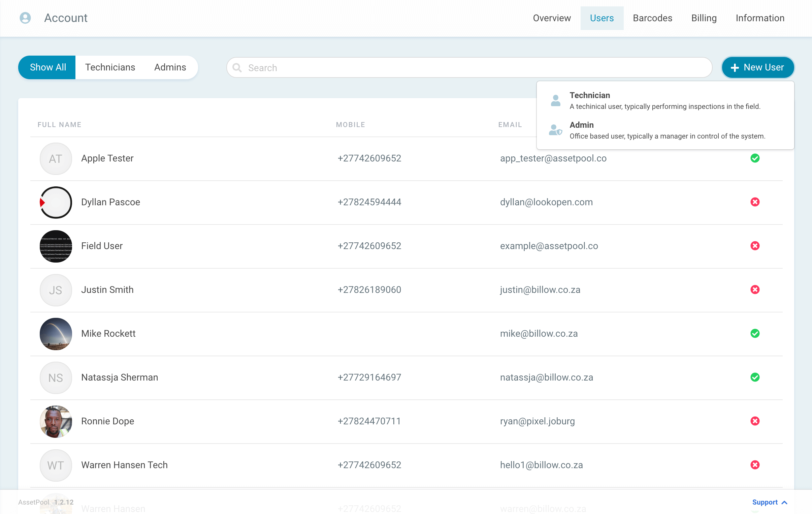
Task: Click the green verified icon for Apple Tester
Action: coord(755,158)
